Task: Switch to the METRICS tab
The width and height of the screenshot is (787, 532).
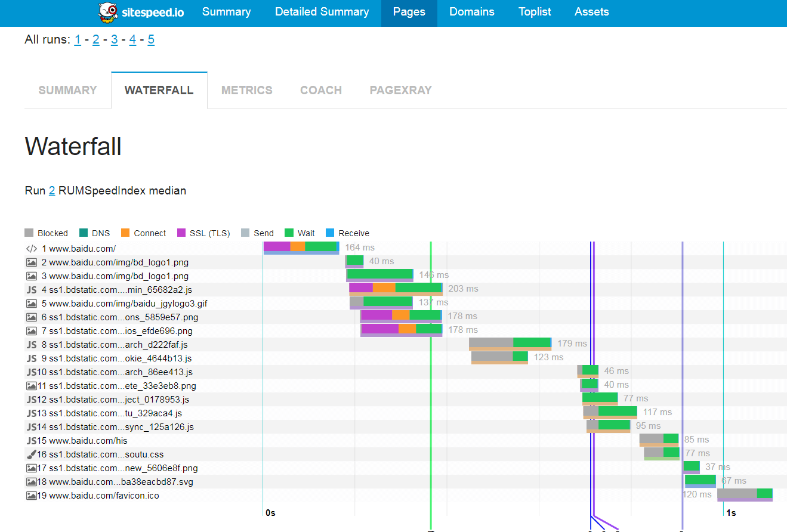Action: click(x=246, y=91)
